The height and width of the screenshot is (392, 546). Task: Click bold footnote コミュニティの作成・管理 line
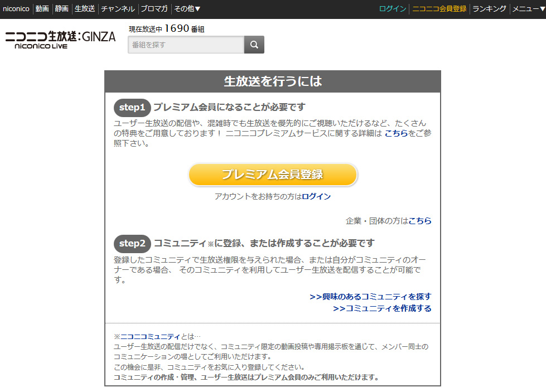[x=246, y=378]
